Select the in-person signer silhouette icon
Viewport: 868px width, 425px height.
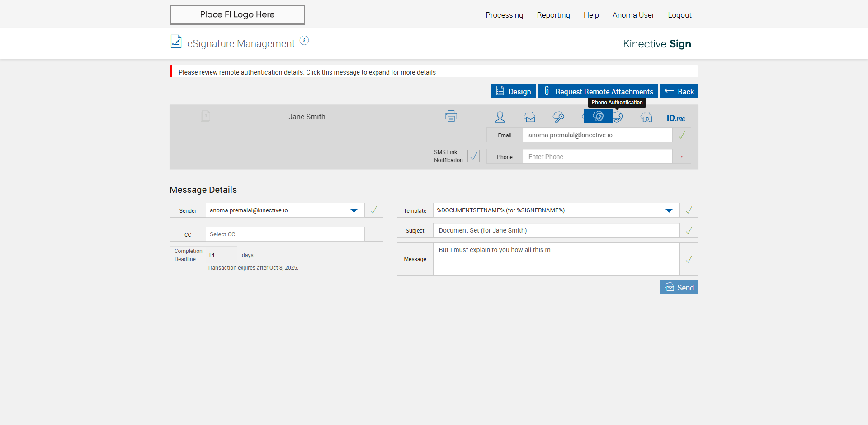500,117
